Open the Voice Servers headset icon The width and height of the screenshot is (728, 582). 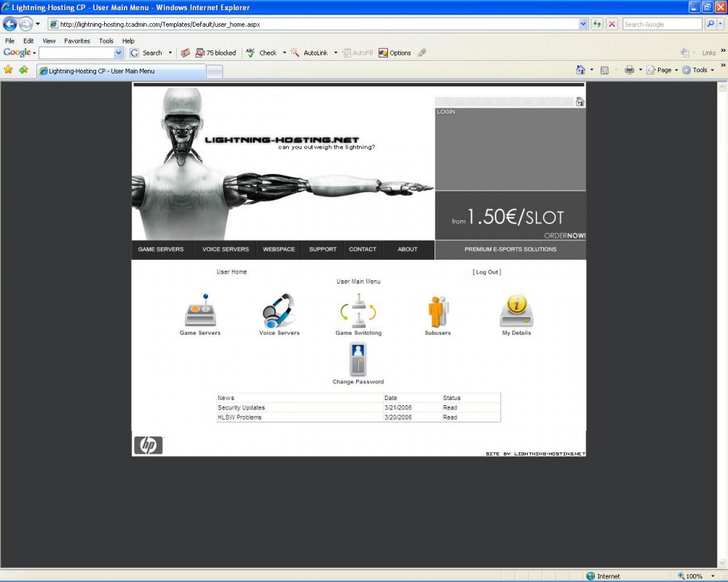coord(279,311)
